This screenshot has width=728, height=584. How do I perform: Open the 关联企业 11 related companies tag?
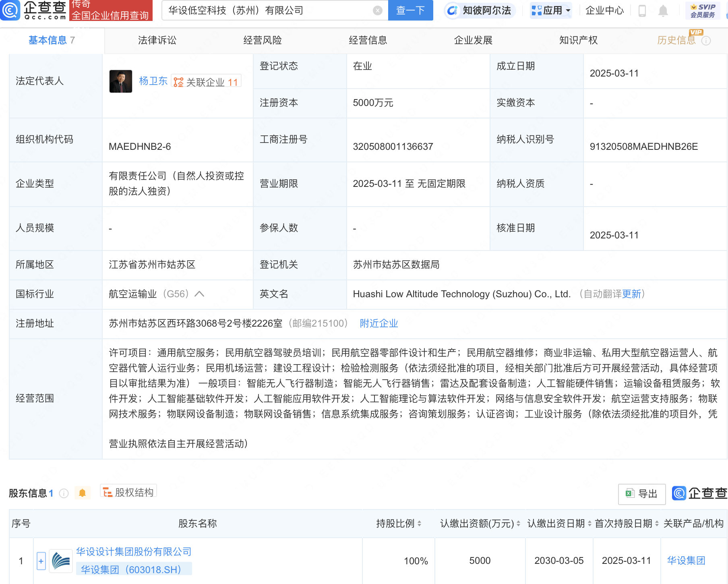click(x=206, y=82)
